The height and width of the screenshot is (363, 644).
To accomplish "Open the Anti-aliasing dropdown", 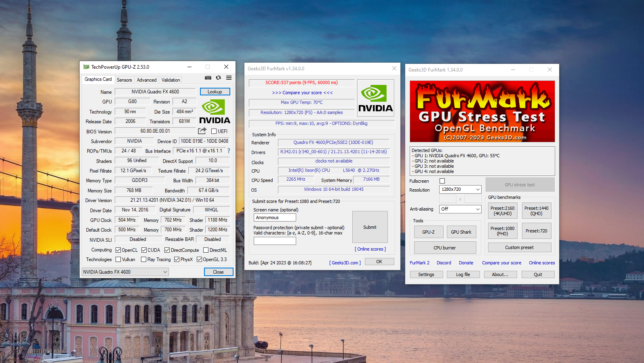I will [x=460, y=209].
